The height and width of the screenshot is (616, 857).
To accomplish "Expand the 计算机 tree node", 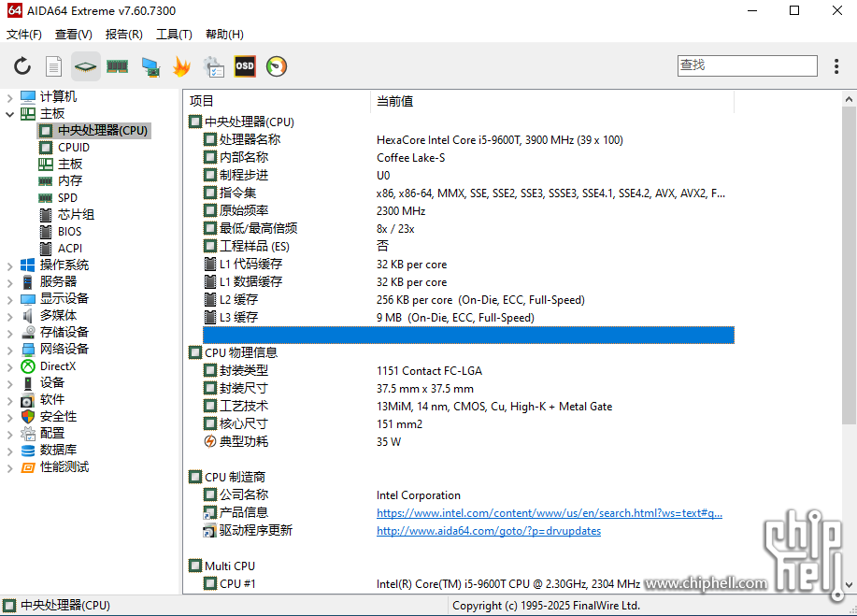I will pos(10,98).
